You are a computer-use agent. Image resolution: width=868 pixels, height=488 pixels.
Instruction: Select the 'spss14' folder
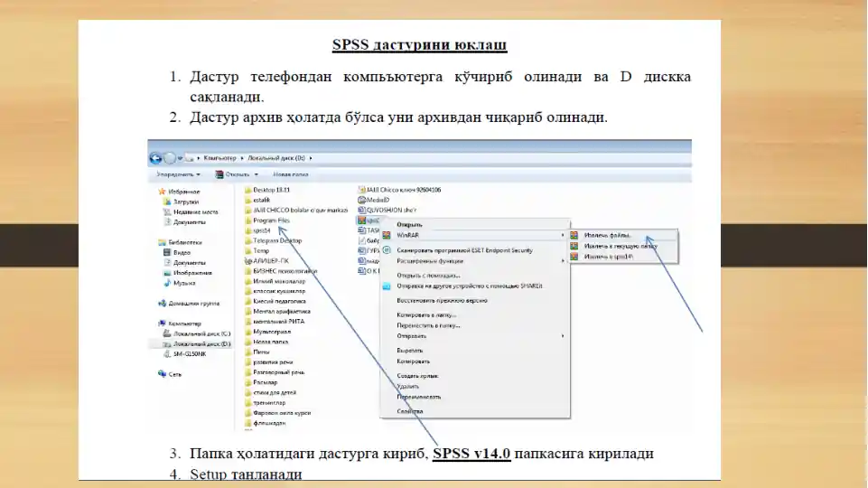coord(261,230)
